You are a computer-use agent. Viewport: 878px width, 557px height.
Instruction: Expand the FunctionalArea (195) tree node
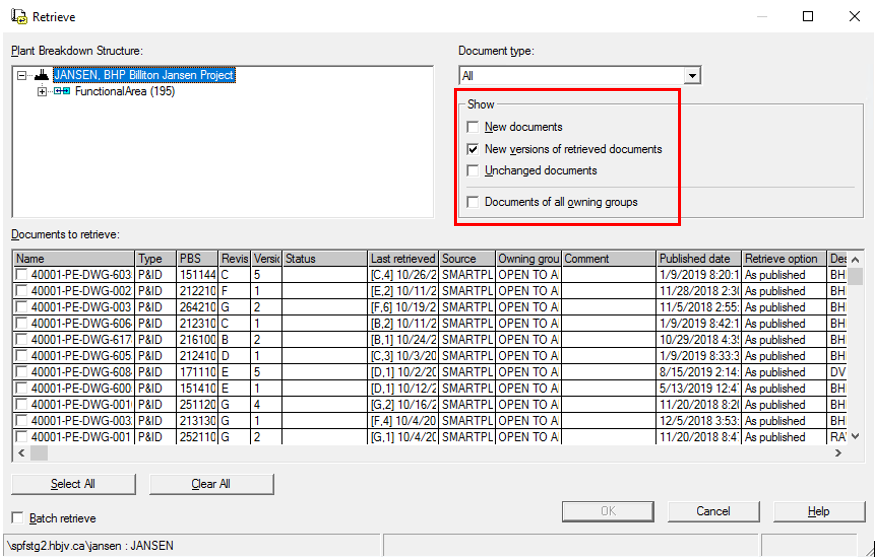click(x=41, y=92)
